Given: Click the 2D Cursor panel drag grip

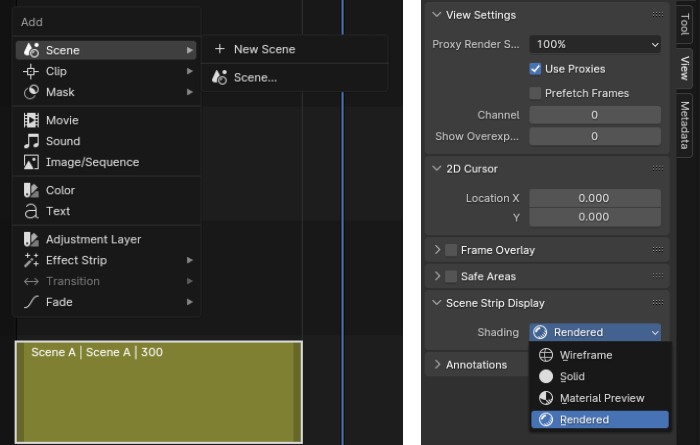Looking at the screenshot, I should (x=658, y=168).
